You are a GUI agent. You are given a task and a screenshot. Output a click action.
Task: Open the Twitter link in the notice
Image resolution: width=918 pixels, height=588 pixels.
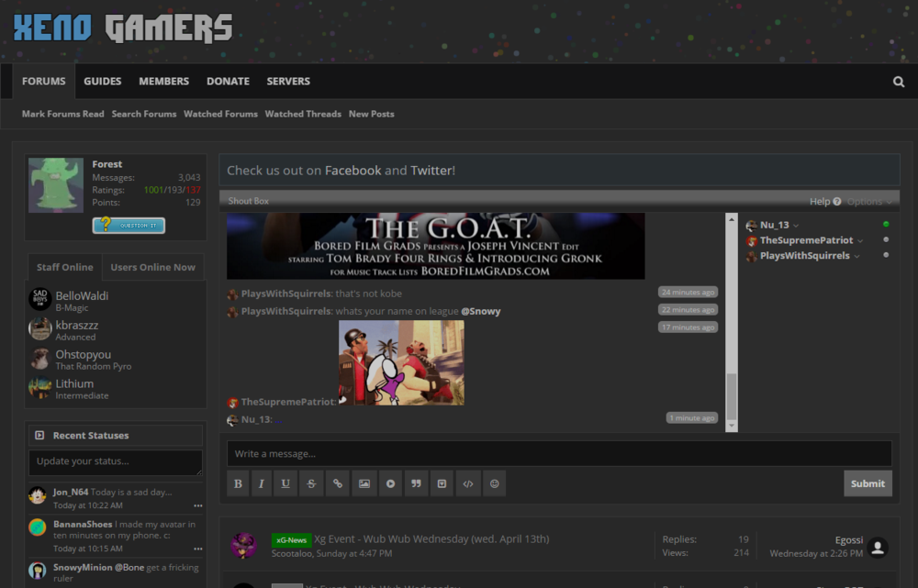431,171
